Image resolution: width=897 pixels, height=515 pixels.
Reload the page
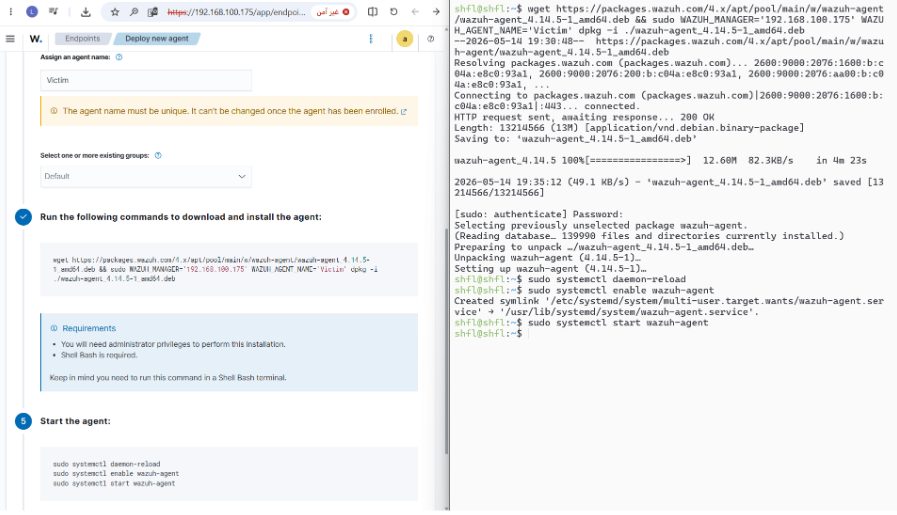pyautogui.click(x=394, y=11)
